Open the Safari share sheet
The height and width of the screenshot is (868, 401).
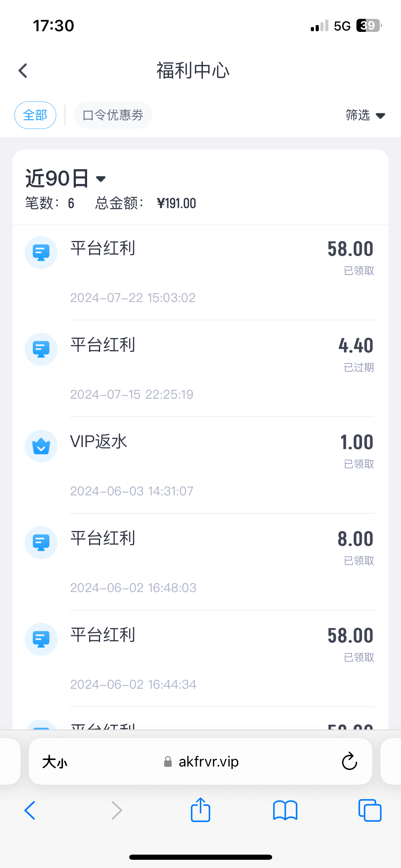200,810
